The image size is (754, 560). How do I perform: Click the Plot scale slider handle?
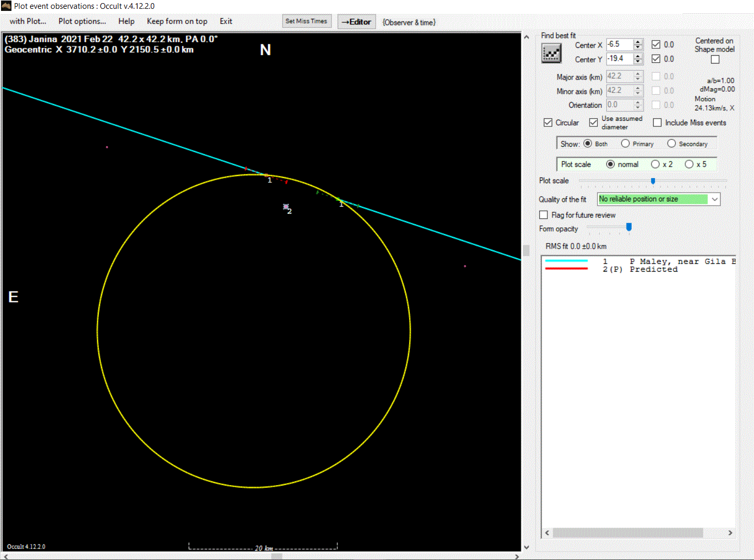[x=653, y=181]
